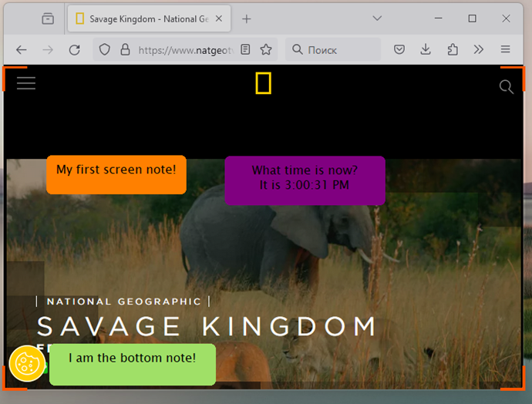Open the yellow cookie settings button
Screen dimensions: 532x404
click(x=27, y=364)
